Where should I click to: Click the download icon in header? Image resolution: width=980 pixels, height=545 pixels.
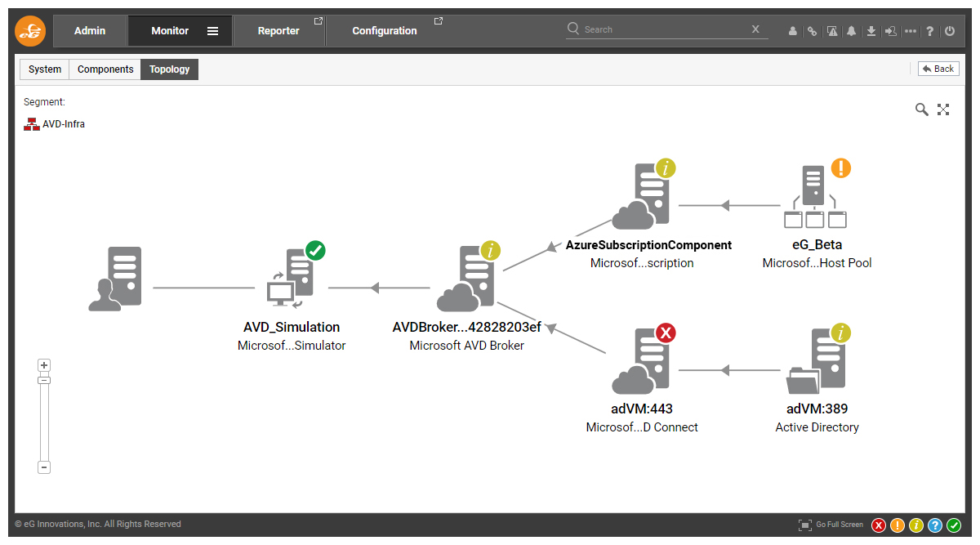tap(871, 31)
